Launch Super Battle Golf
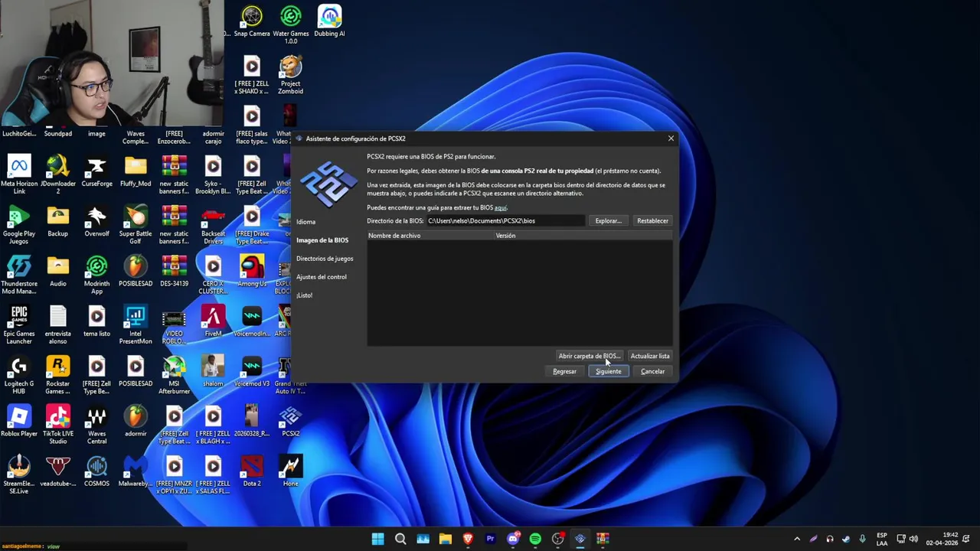This screenshot has height=551, width=980. (136, 225)
